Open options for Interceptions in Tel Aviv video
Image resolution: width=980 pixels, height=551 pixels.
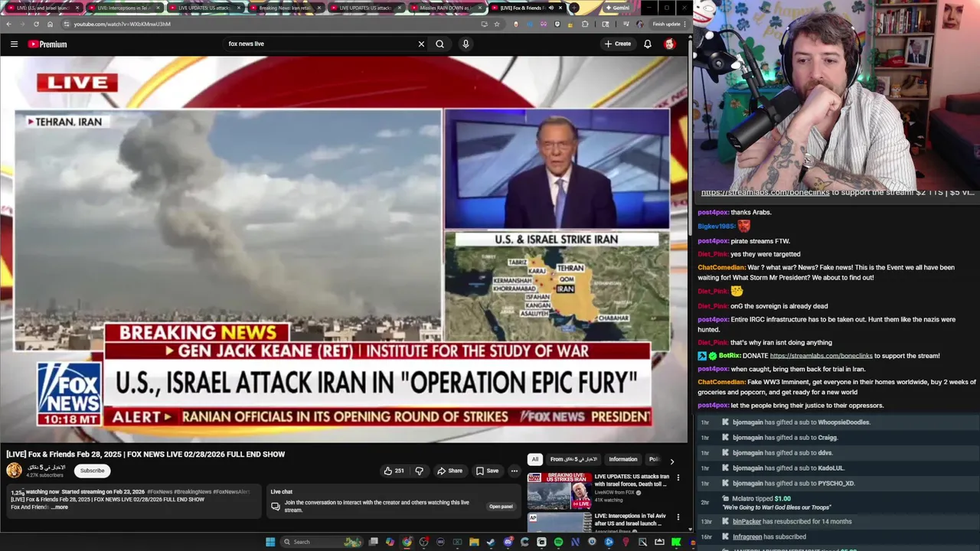(678, 517)
